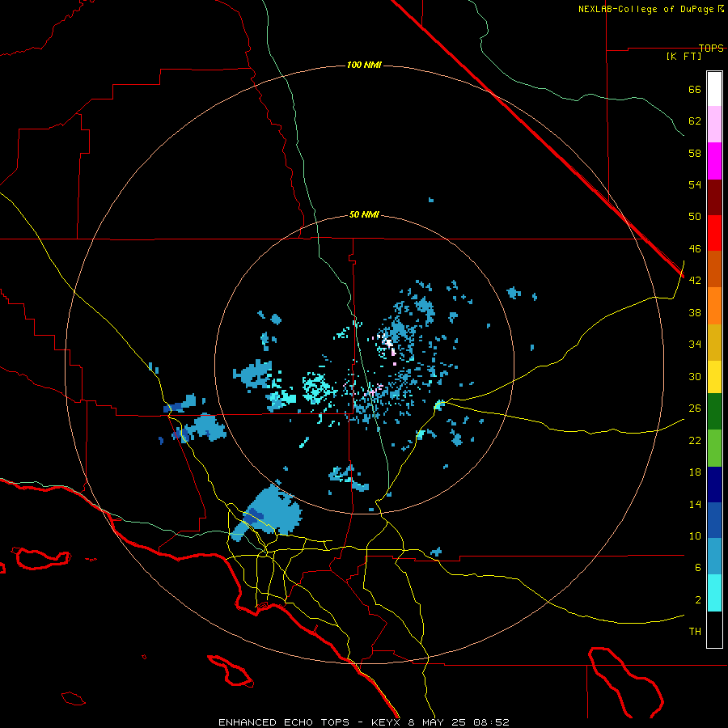The image size is (728, 728).
Task: Click the white high-top echo pixel cluster
Action: click(x=388, y=343)
